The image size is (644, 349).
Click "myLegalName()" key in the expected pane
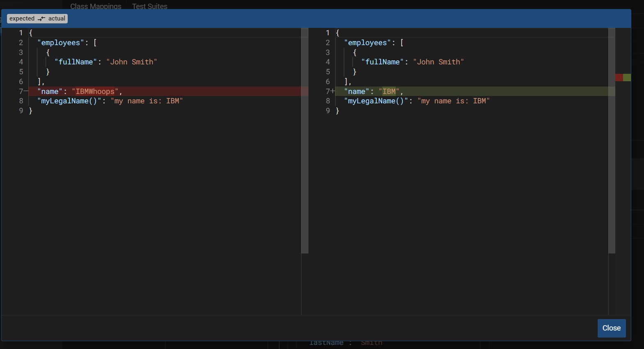[x=69, y=101]
